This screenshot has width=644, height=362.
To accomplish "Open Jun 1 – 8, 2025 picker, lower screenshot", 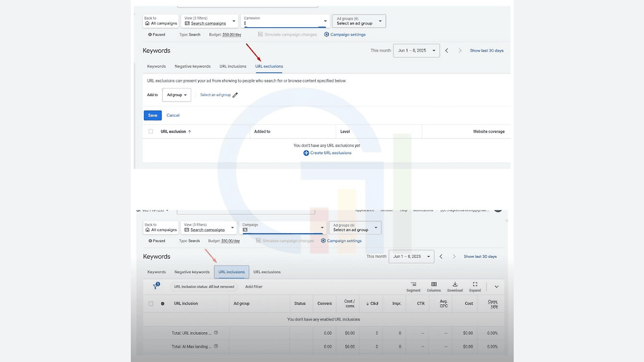I will click(x=412, y=256).
